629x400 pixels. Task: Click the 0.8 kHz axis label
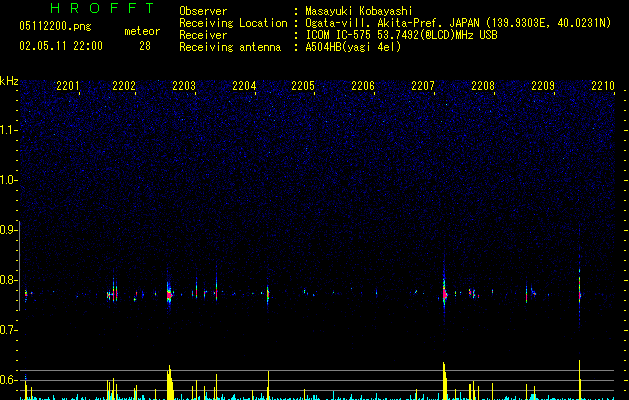point(8,280)
